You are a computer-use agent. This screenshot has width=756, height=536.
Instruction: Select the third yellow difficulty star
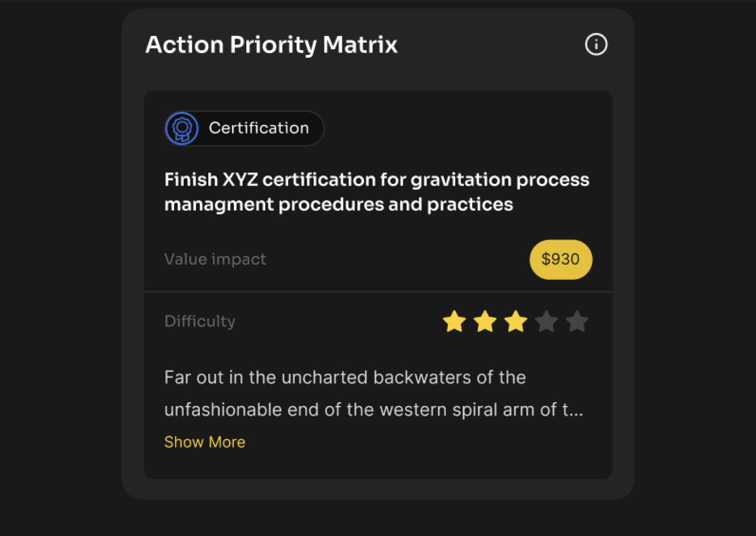516,321
